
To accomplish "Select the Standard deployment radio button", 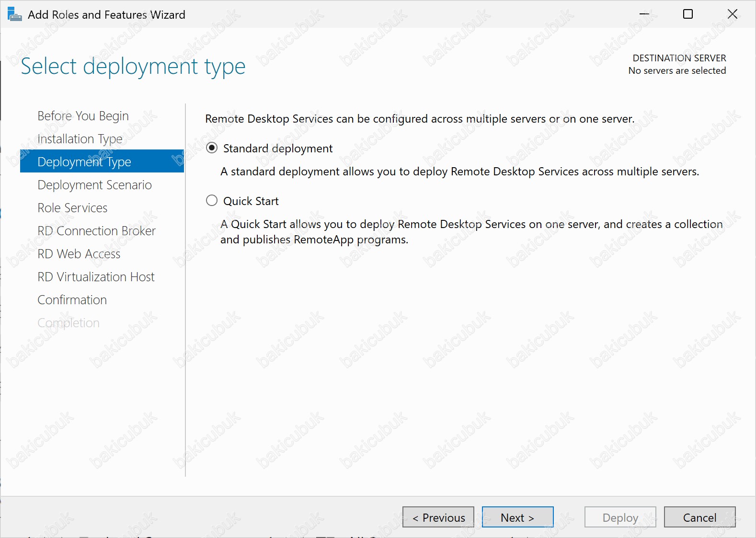I will coord(212,148).
